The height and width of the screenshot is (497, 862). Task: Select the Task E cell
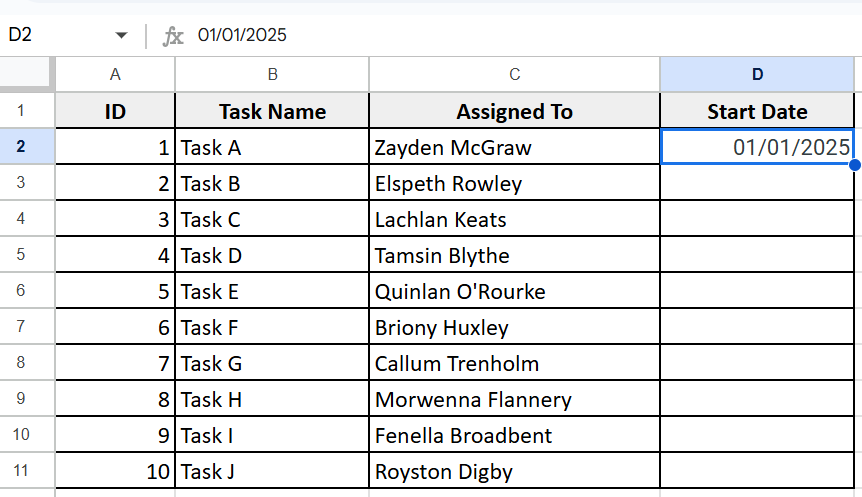(272, 291)
